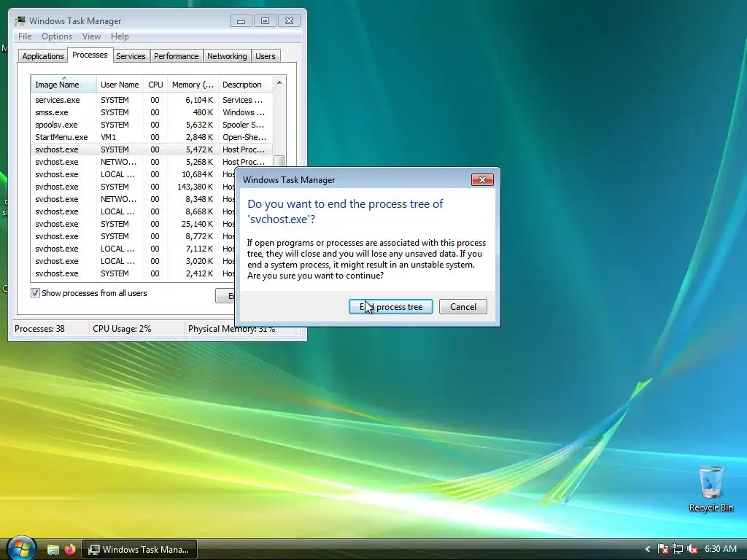Sort by Description column header
This screenshot has width=747, height=560.
(245, 85)
